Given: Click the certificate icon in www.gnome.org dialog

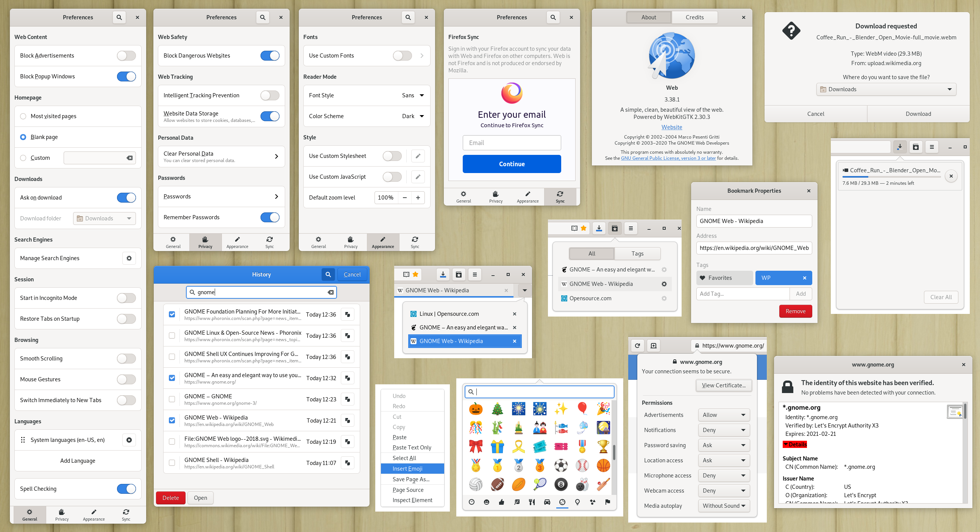Looking at the screenshot, I should pyautogui.click(x=955, y=412).
